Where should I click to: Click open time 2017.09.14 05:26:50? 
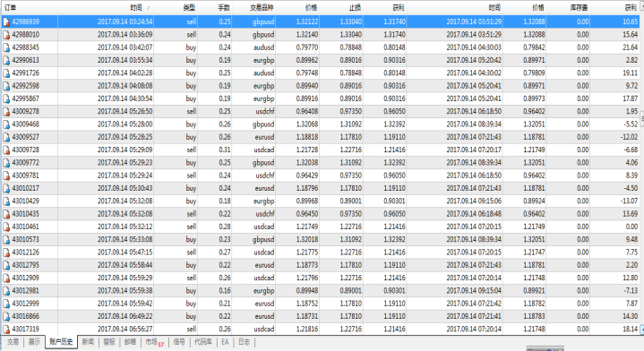tap(125, 112)
